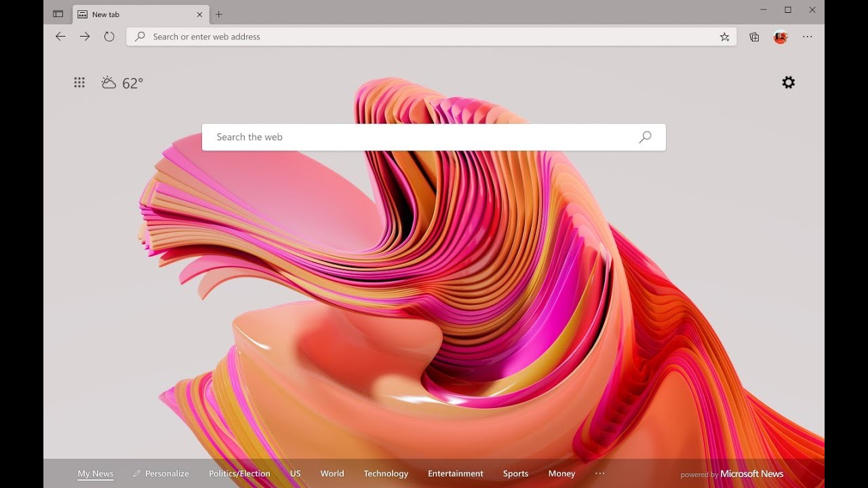Image resolution: width=868 pixels, height=488 pixels.
Task: Open page settings gear
Action: coord(788,83)
